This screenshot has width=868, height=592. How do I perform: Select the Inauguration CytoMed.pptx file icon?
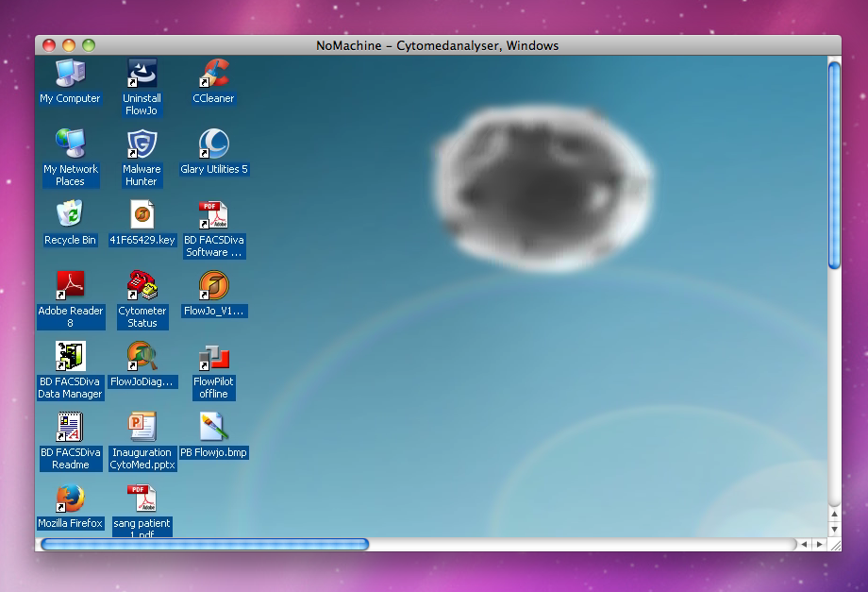[x=142, y=427]
